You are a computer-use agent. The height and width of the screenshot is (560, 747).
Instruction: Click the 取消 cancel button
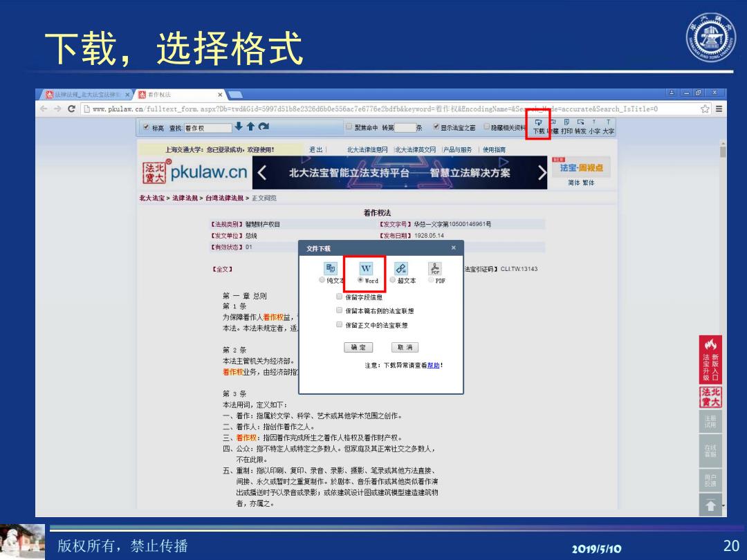pyautogui.click(x=405, y=348)
